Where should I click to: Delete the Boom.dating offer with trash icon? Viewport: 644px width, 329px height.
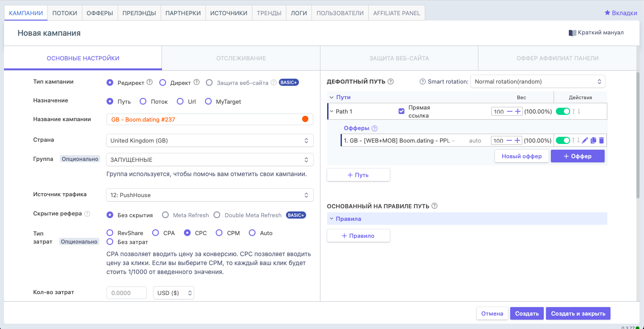601,140
